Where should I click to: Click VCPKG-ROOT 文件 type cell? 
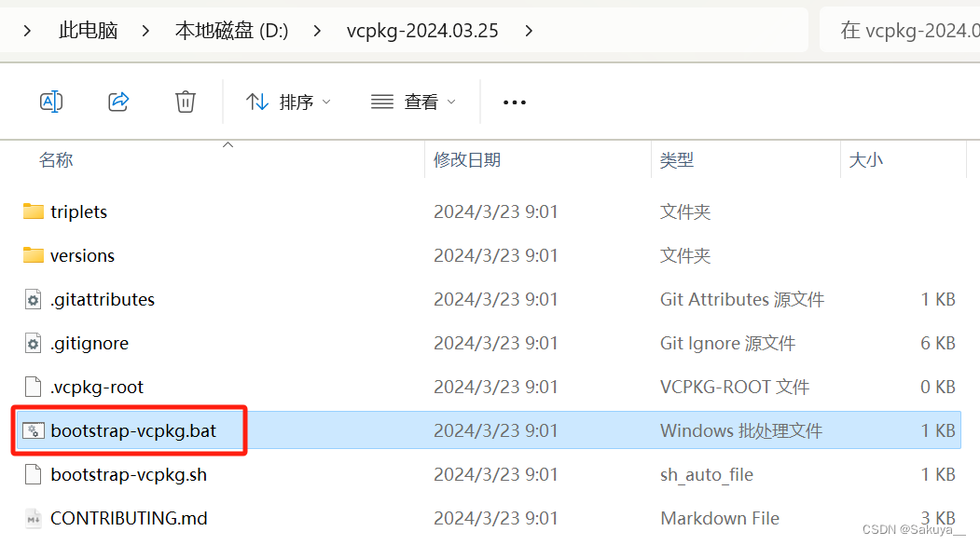[735, 387]
